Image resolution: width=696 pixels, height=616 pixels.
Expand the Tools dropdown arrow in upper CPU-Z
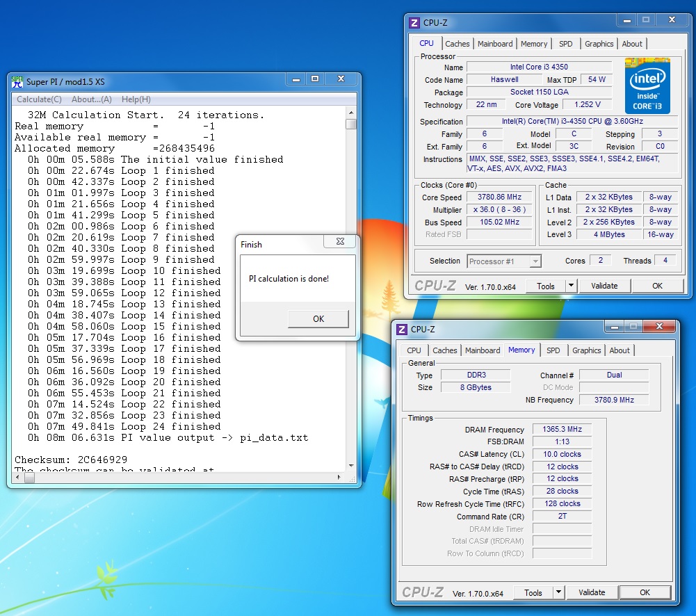(x=572, y=286)
